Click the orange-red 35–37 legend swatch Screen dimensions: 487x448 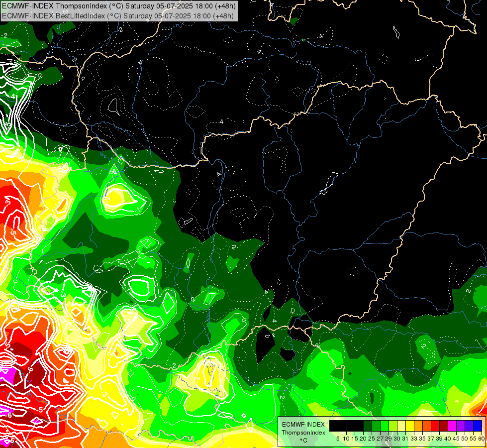click(x=427, y=426)
